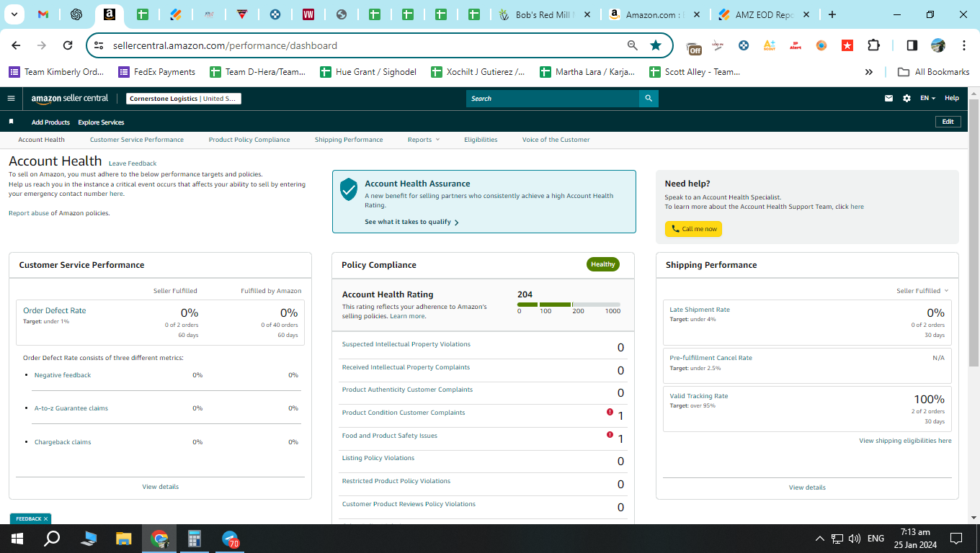Image resolution: width=980 pixels, height=553 pixels.
Task: Click the Account Health Assurance shield icon
Action: point(349,189)
